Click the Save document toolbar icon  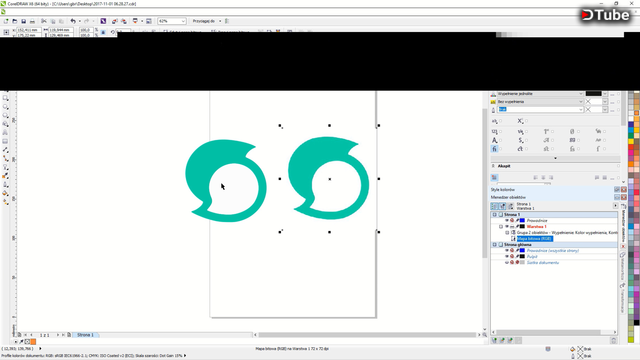(23, 21)
